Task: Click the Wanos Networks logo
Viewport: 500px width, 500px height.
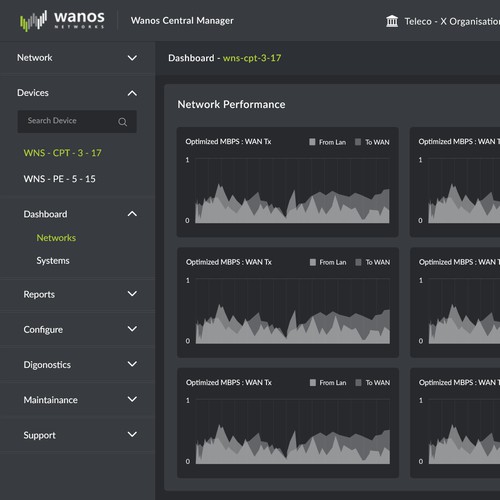Action: pyautogui.click(x=62, y=21)
